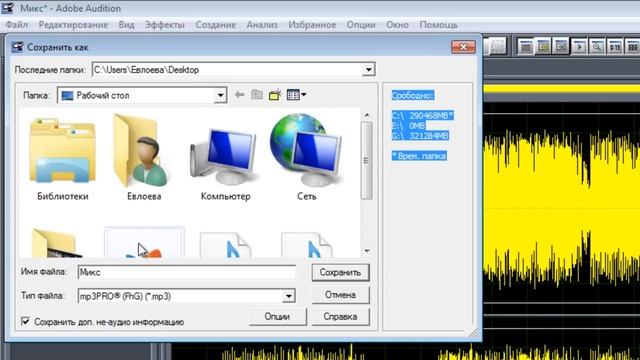This screenshot has width=640, height=360.
Task: Select the E:\ 0MB drive entry
Action: (409, 126)
